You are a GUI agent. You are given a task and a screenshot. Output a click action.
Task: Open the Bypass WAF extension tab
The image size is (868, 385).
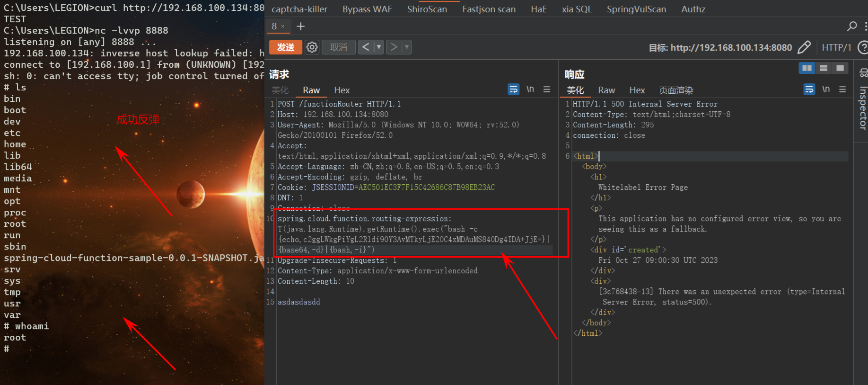[367, 9]
